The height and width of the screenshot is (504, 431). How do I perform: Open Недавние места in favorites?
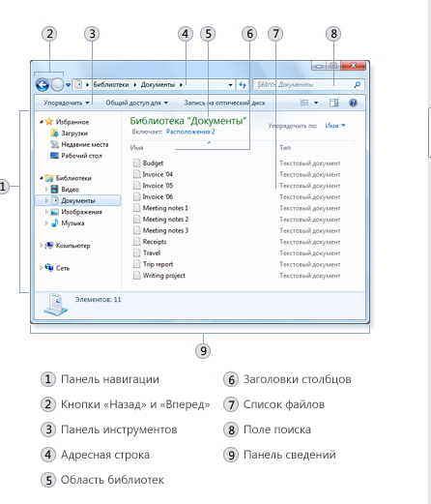85,144
